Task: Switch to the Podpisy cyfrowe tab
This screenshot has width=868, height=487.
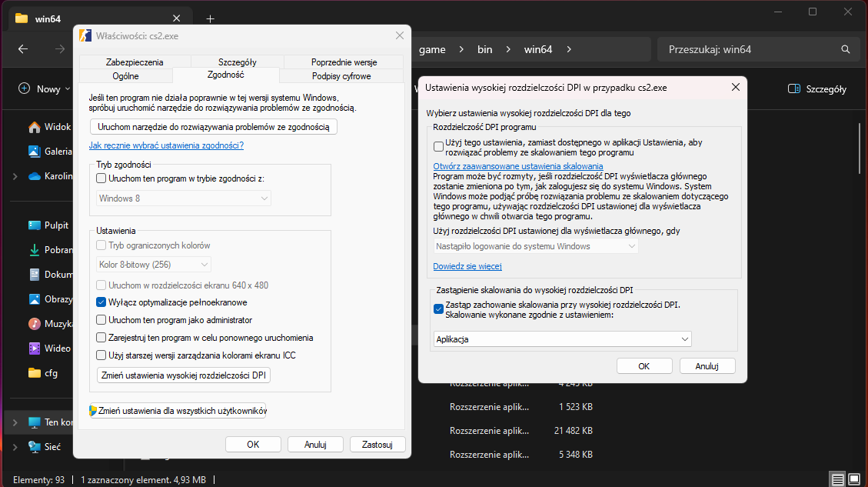Action: coord(341,76)
